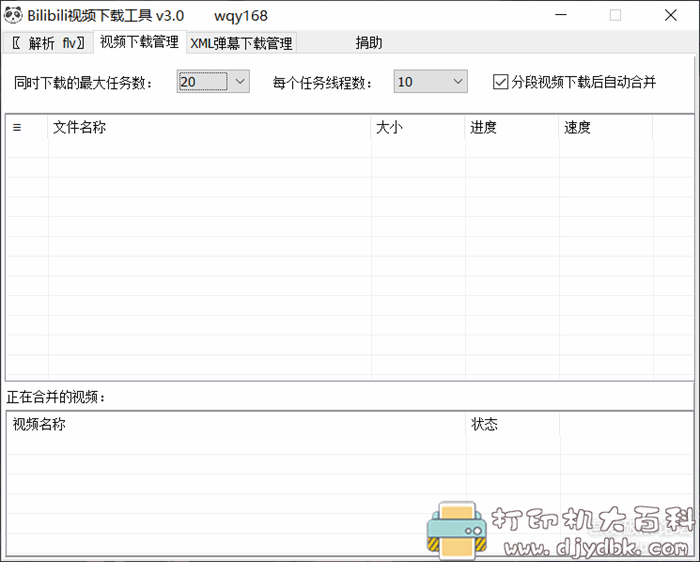The height and width of the screenshot is (562, 700).
Task: Click the 进度 column header
Action: [x=512, y=127]
